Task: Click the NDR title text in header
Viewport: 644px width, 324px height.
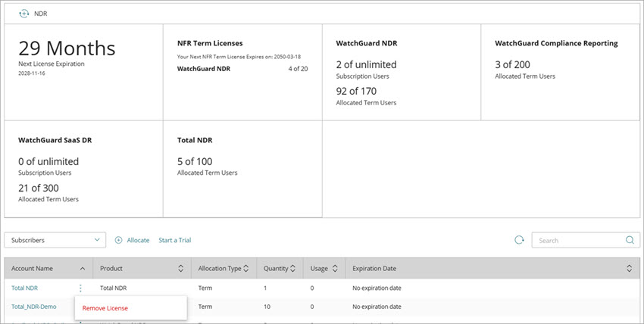Action: tap(41, 14)
